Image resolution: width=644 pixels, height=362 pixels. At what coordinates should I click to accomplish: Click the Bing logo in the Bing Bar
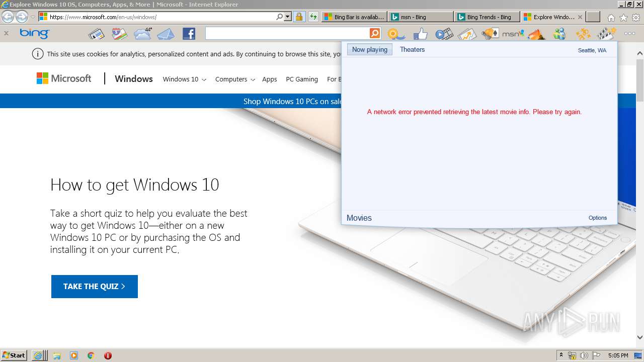34,34
